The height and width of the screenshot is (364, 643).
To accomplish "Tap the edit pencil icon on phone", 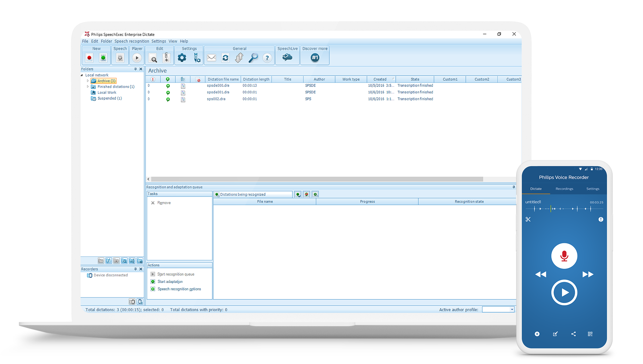I will coord(555,334).
